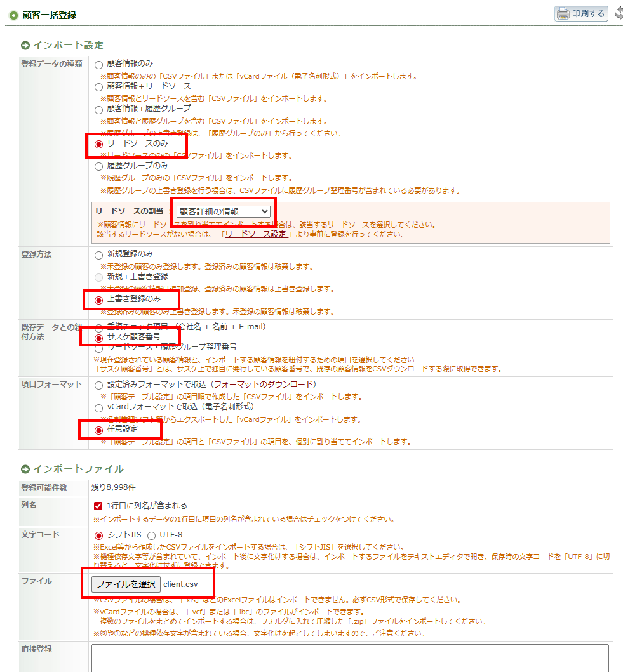Image resolution: width=623 pixels, height=672 pixels.
Task: Select 履歴グループのみ data type
Action: [x=98, y=166]
